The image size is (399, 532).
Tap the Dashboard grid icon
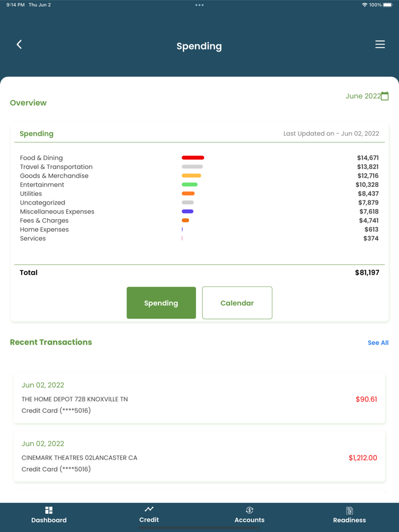[x=49, y=510]
